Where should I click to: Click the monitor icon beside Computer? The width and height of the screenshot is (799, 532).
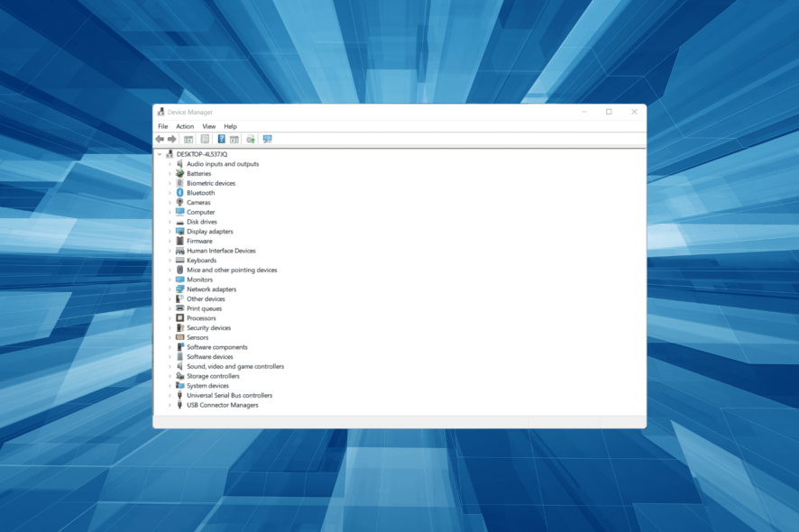pos(179,212)
